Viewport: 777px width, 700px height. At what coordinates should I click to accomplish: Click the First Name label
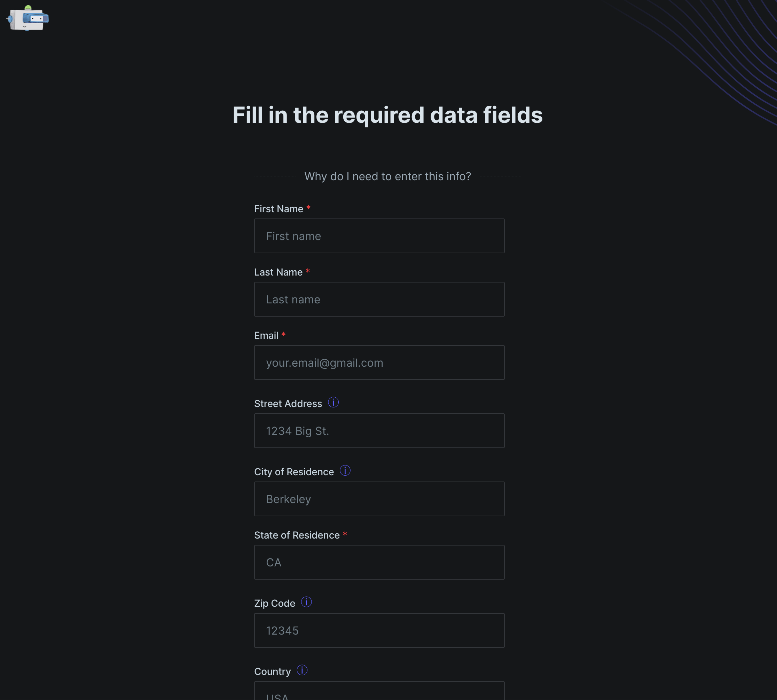pos(278,209)
